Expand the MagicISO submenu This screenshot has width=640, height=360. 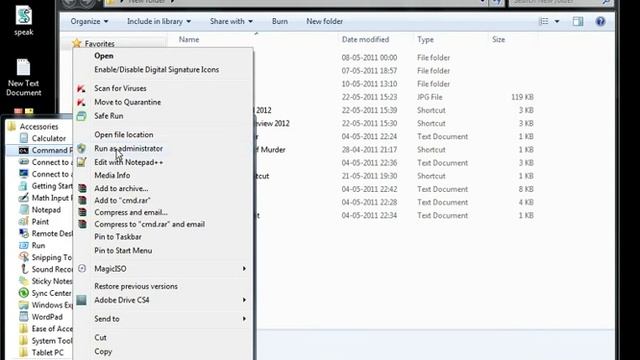[x=244, y=269]
